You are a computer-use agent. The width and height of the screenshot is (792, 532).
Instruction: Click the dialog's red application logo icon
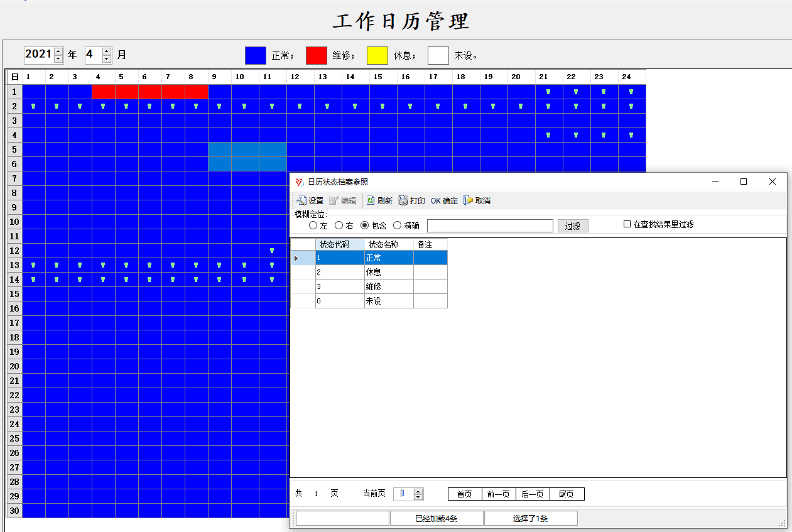(299, 182)
